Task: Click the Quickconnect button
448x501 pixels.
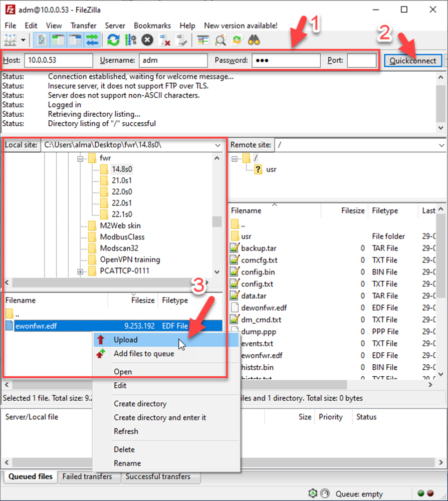Action: [x=413, y=61]
